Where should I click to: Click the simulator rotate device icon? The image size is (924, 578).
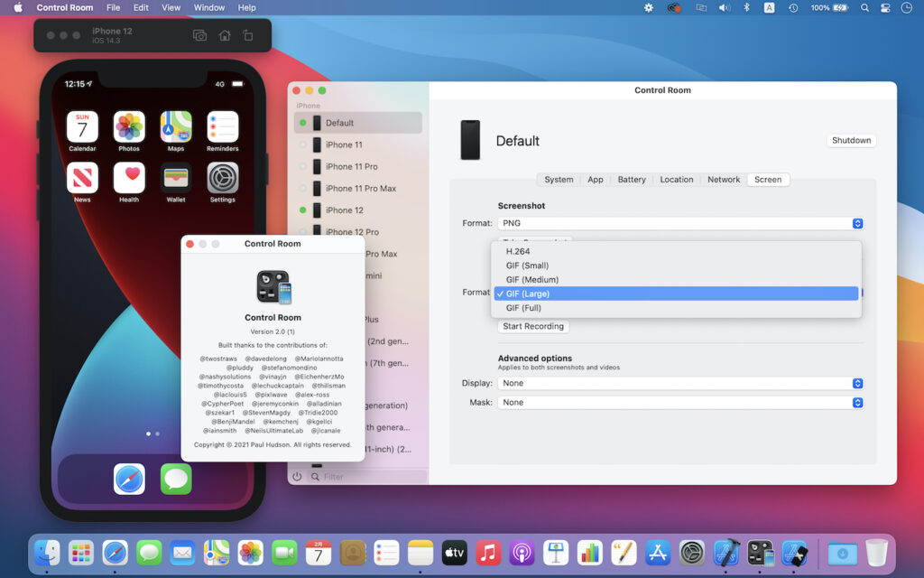coord(248,35)
